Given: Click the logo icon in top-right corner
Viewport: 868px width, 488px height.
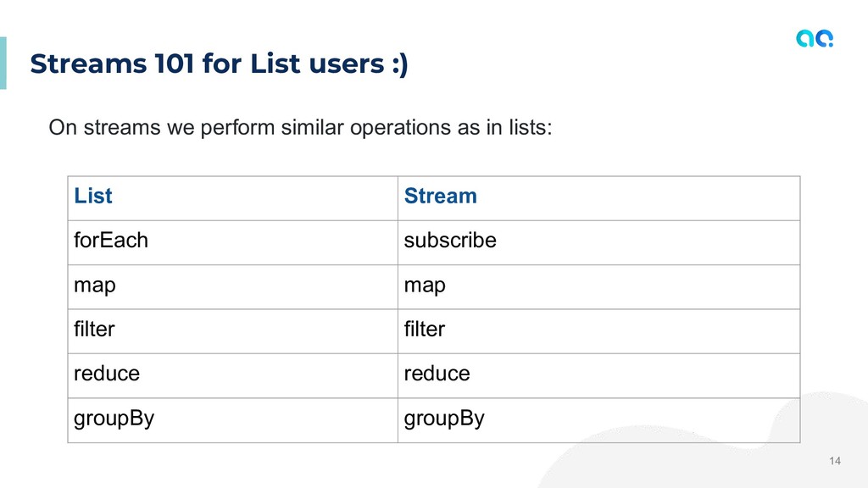Looking at the screenshot, I should (814, 38).
